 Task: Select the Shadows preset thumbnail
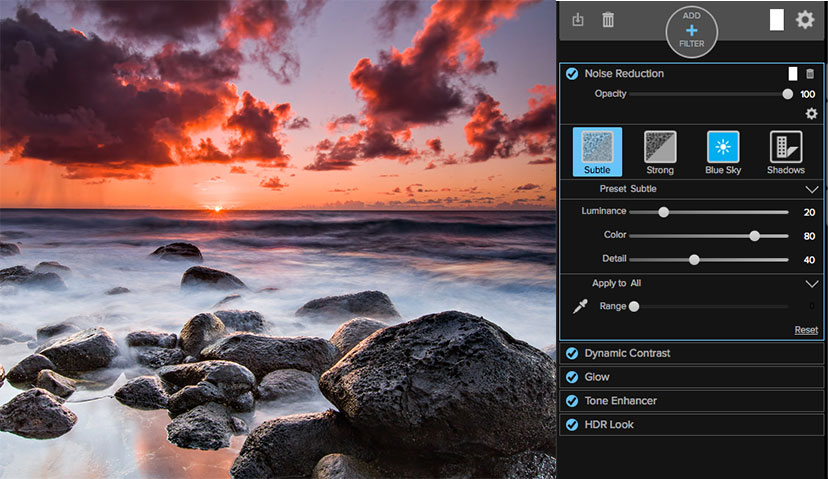(786, 147)
